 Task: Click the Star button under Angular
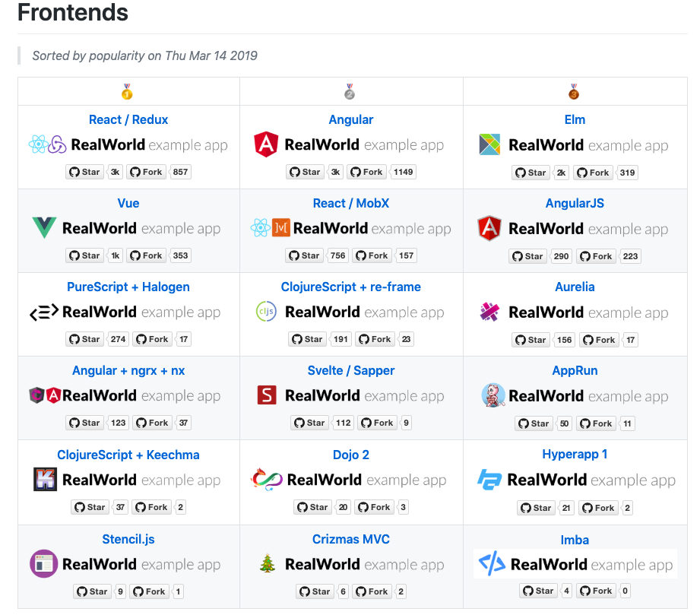tap(306, 172)
